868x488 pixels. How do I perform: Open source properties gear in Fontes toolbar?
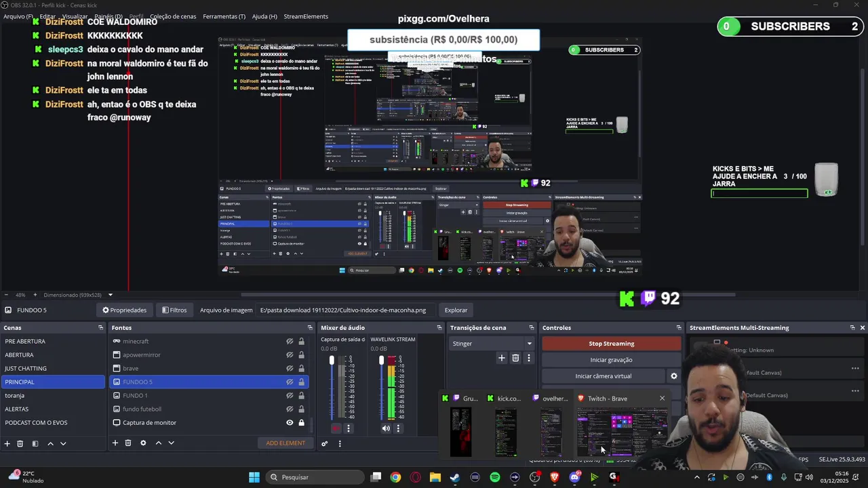(x=143, y=443)
